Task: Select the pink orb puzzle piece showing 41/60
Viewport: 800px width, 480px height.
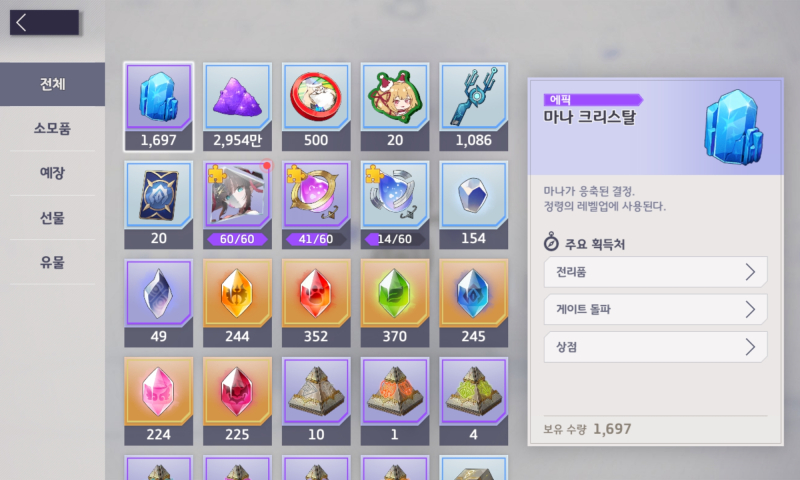Action: tap(316, 205)
